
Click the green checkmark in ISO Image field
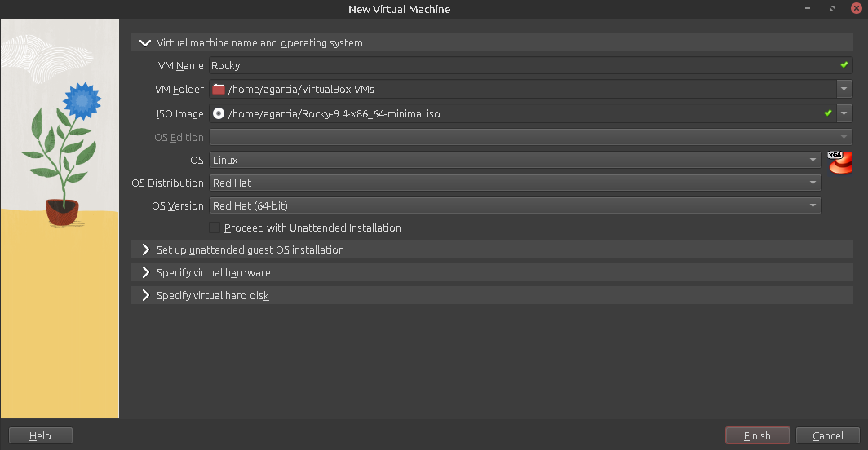(827, 112)
